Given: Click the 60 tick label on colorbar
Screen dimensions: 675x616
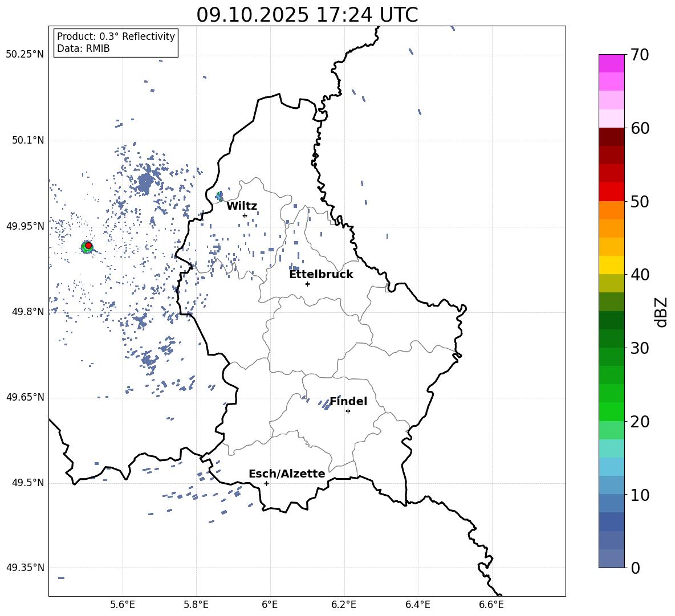Looking at the screenshot, I should point(640,128).
